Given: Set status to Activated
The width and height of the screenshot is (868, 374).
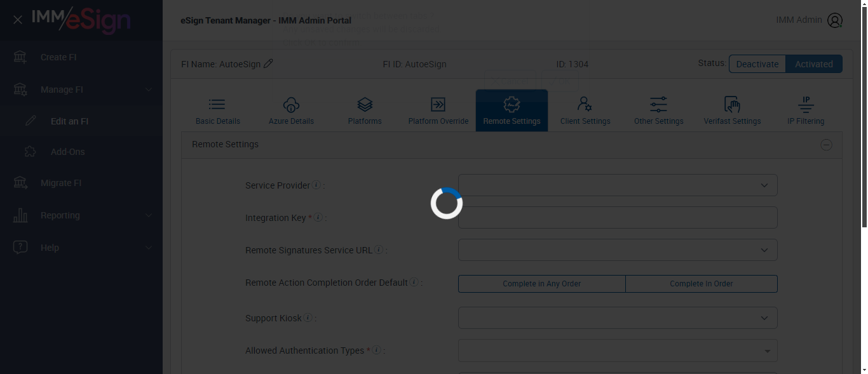Looking at the screenshot, I should [814, 64].
